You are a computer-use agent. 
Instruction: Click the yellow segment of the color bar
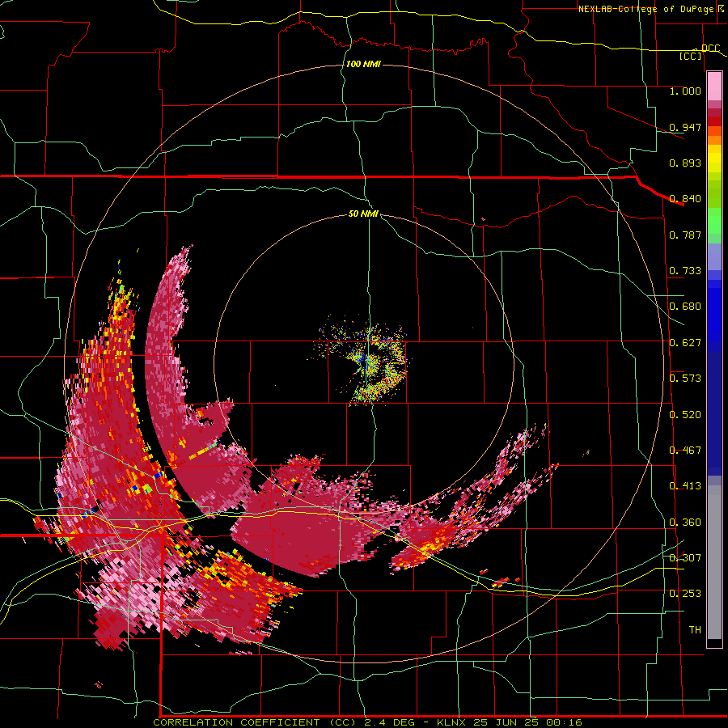[x=714, y=159]
